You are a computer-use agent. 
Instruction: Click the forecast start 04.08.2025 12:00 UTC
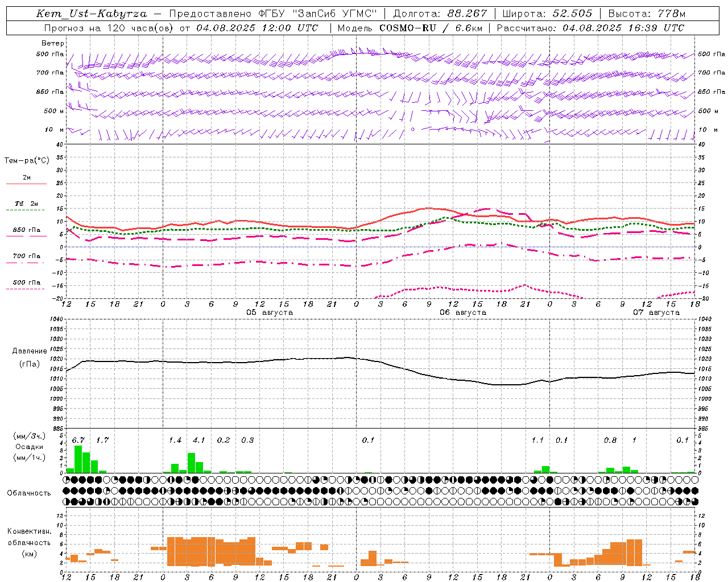tap(257, 28)
